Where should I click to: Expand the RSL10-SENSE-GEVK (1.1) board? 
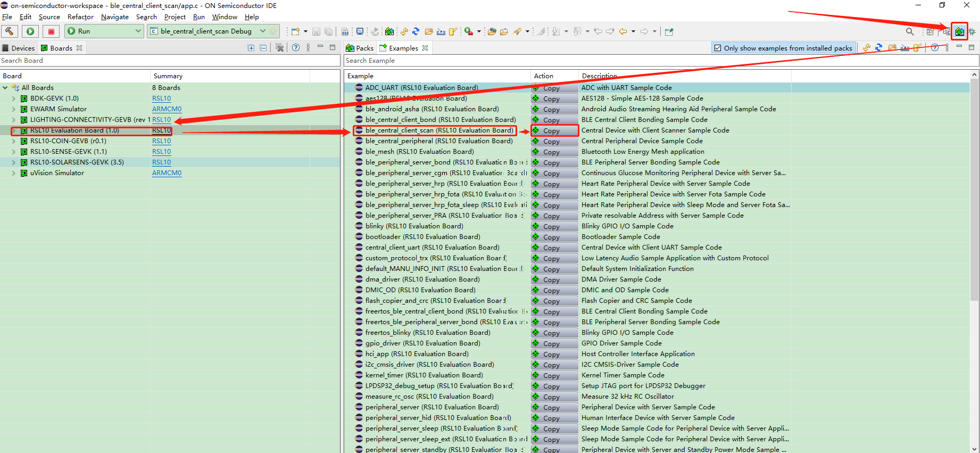(14, 152)
